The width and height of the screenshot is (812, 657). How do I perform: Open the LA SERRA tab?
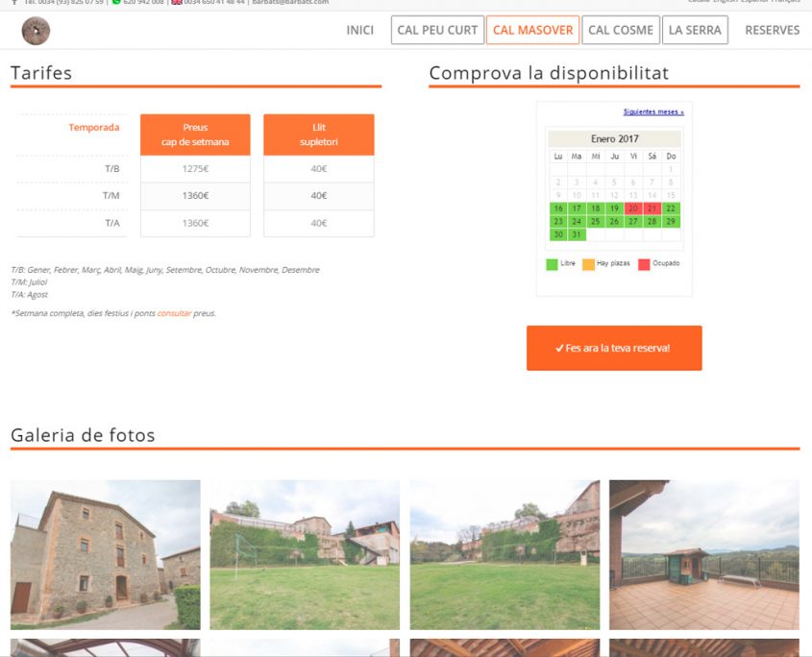click(695, 30)
